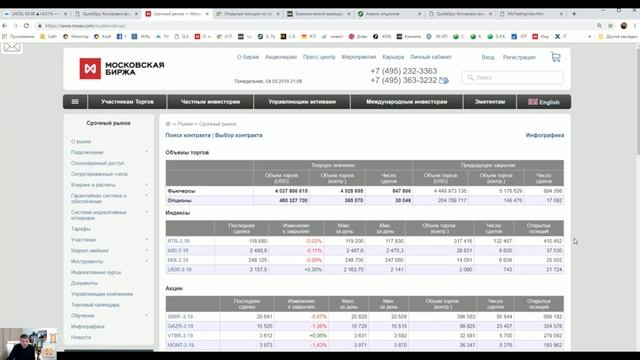Click page vertical scrollbar
This screenshot has height=360, width=640.
coord(637,102)
